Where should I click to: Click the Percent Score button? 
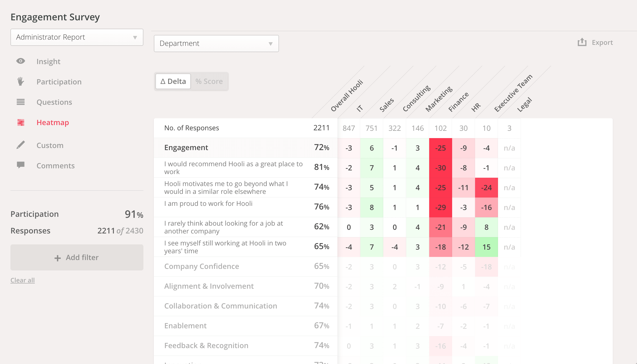coord(209,81)
